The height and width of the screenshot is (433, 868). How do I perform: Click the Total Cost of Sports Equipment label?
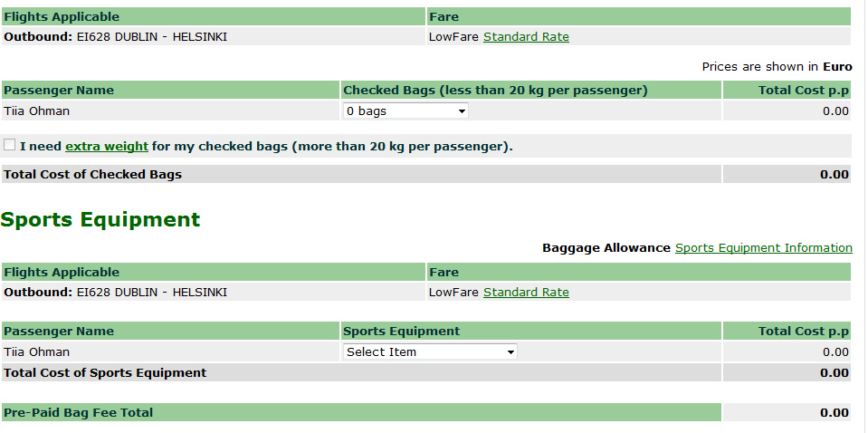point(105,373)
